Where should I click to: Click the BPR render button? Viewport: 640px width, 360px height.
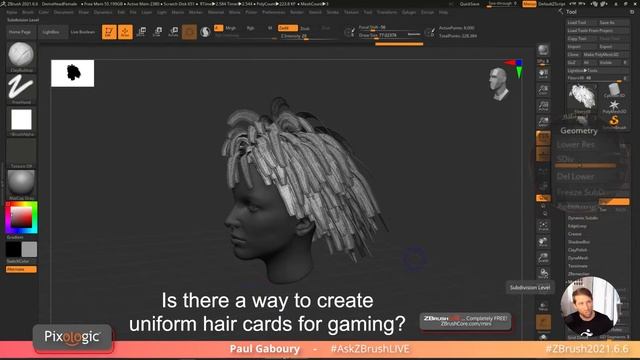point(543,50)
